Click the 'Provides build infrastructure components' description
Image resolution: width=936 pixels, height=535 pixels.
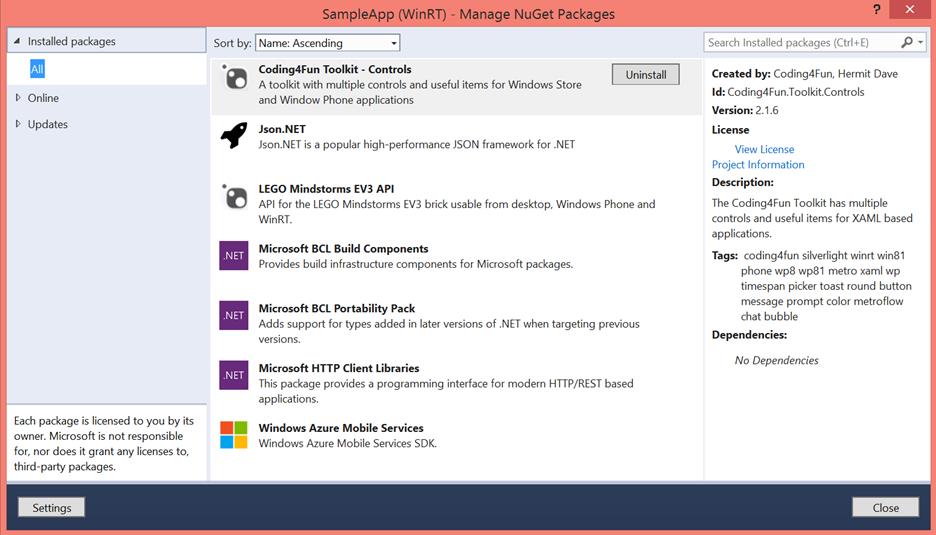pyautogui.click(x=415, y=264)
